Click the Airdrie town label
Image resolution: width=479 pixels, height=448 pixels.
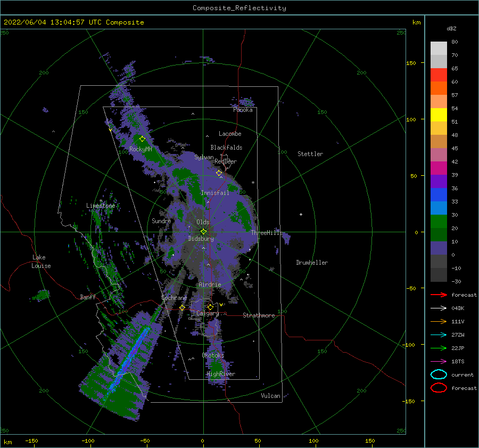[x=210, y=284]
